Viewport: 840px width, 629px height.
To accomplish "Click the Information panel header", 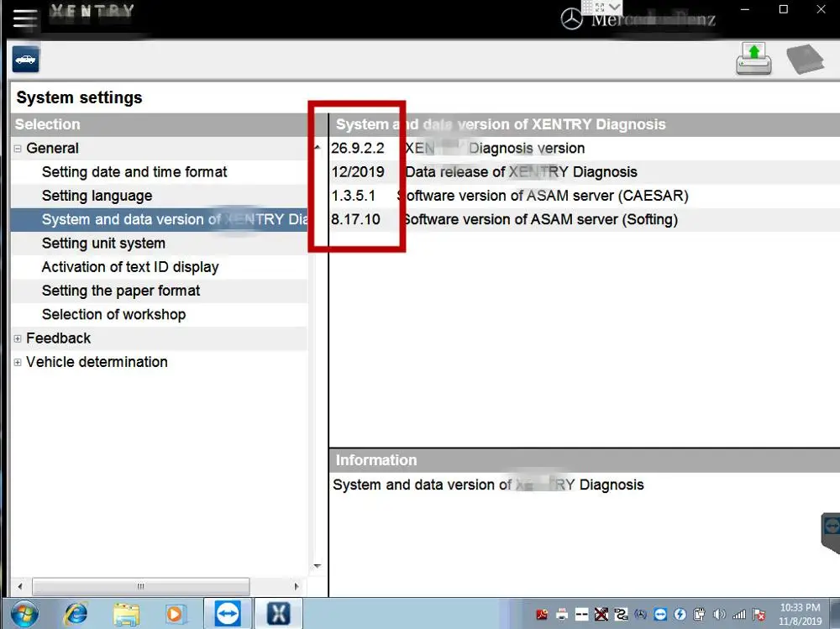I will click(585, 460).
